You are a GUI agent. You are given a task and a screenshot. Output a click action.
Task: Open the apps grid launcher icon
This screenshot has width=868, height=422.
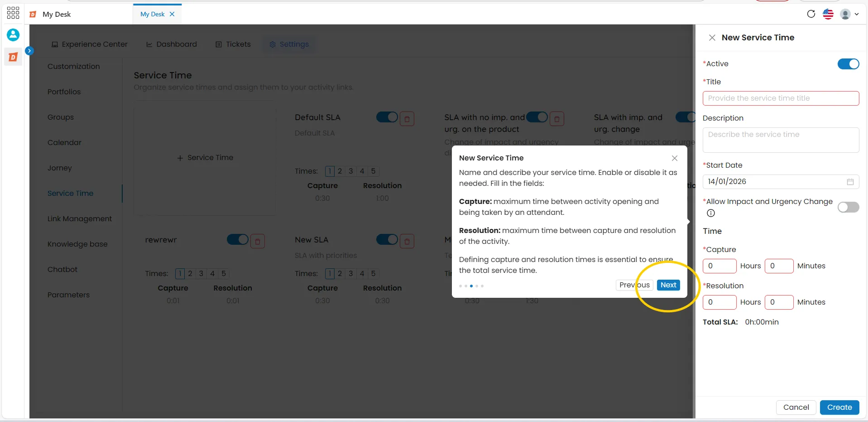coord(13,13)
